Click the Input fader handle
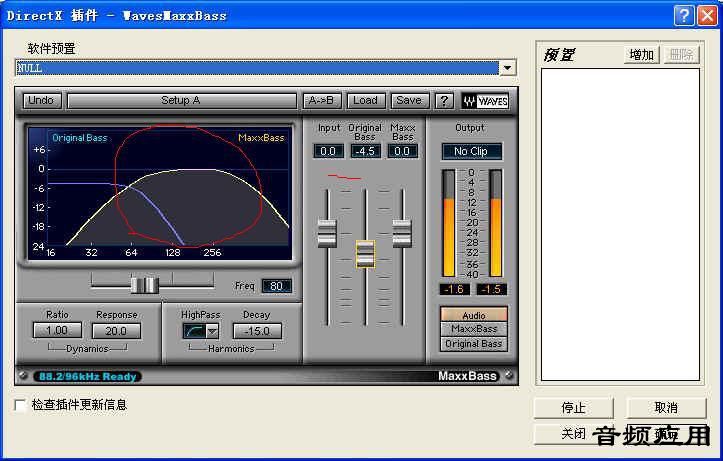Viewport: 723px width, 461px height. [x=327, y=233]
